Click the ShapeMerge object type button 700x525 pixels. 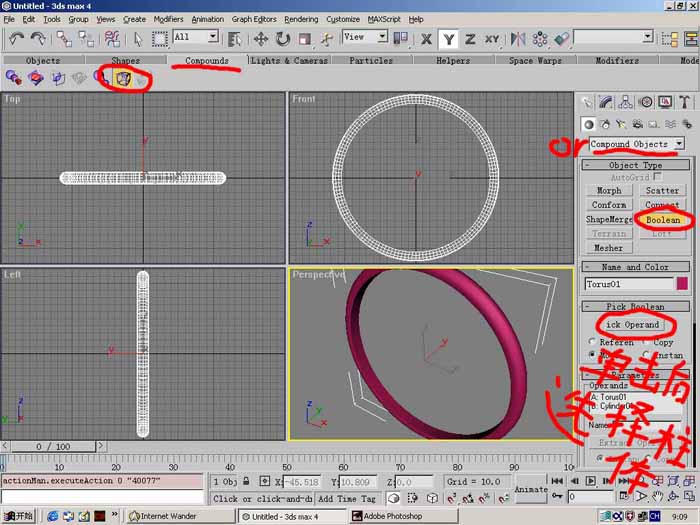609,219
